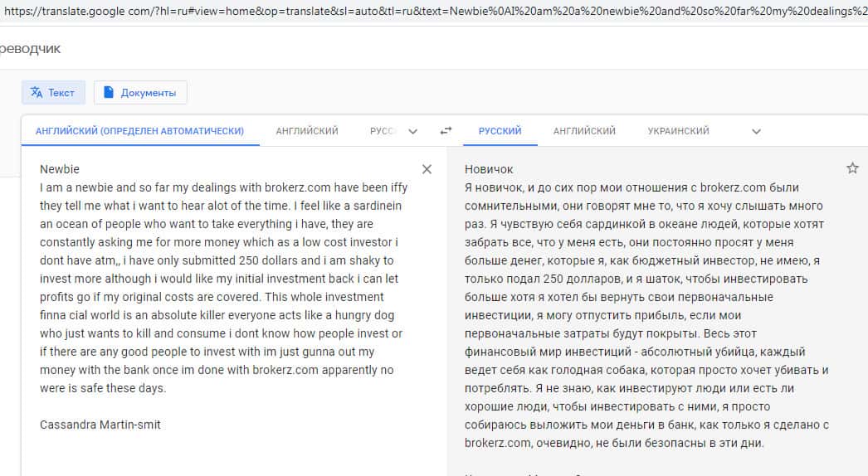The image size is (868, 476).
Task: Select the truncated РУСС source language tab
Action: coord(383,131)
